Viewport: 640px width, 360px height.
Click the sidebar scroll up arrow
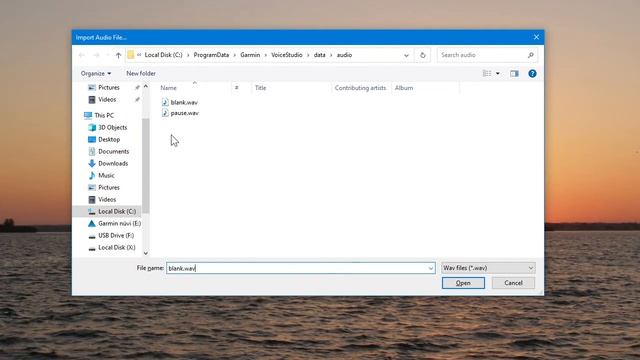pyautogui.click(x=146, y=87)
